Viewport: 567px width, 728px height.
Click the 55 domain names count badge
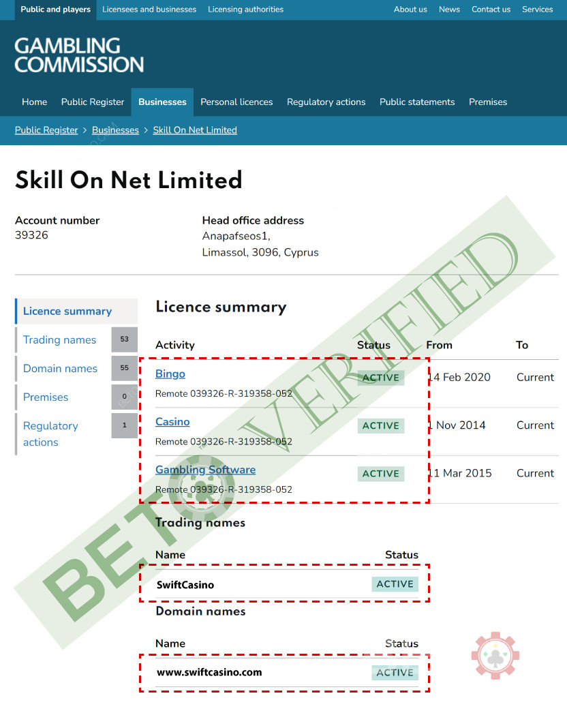[124, 368]
